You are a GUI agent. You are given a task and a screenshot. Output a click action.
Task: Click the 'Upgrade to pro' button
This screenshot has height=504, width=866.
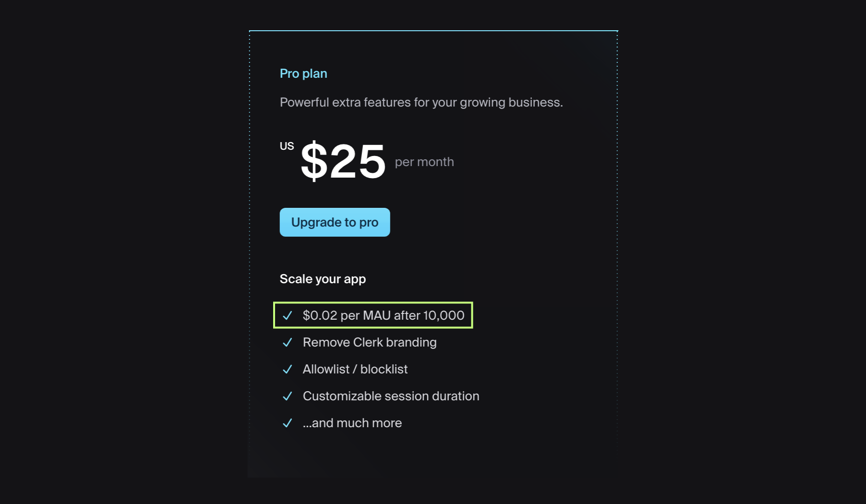click(335, 222)
